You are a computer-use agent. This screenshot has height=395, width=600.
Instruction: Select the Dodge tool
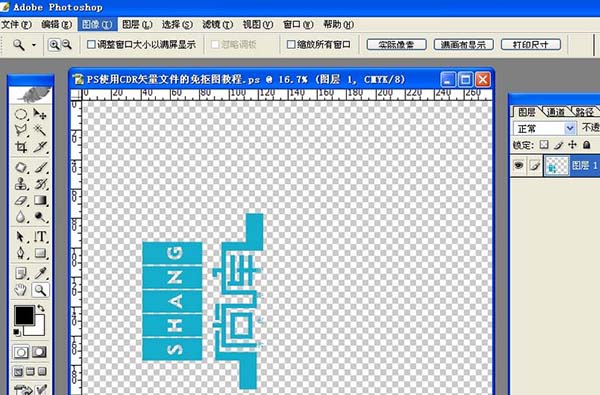pyautogui.click(x=40, y=217)
